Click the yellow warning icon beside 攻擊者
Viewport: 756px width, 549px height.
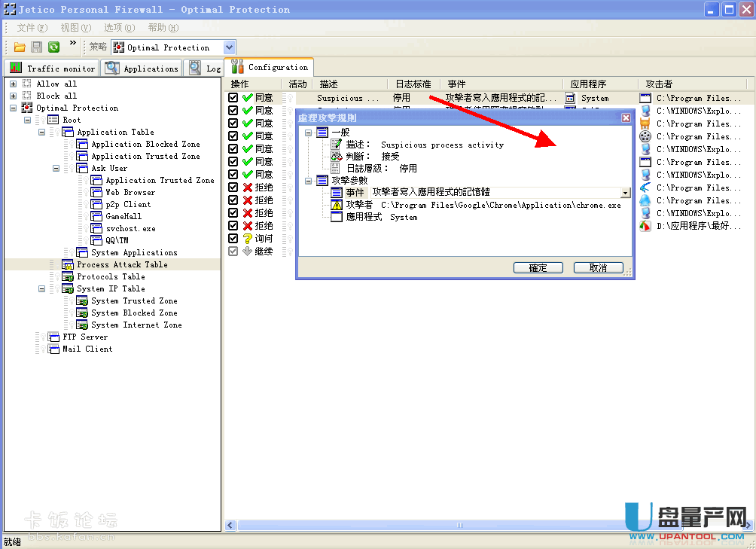click(x=337, y=205)
